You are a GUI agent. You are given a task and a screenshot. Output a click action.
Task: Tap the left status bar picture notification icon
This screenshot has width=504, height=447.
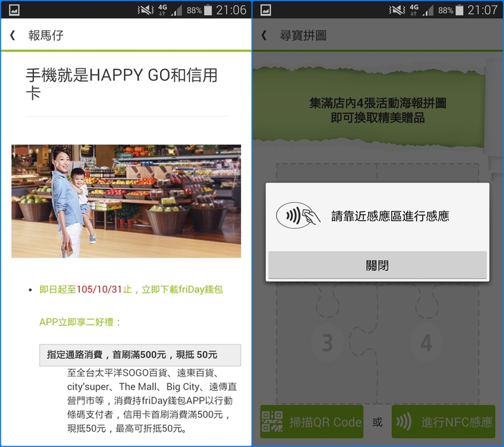pos(14,10)
